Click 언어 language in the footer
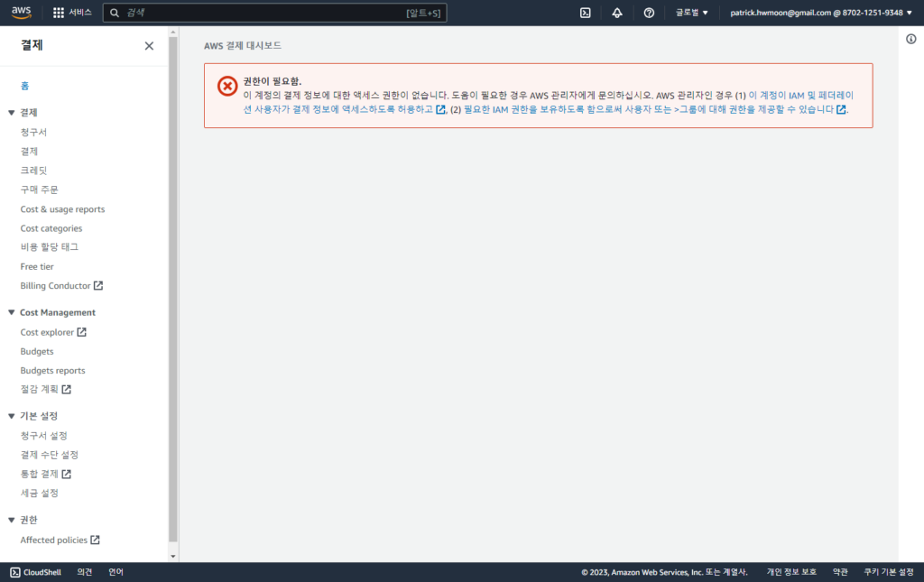Image resolution: width=924 pixels, height=582 pixels. 116,573
